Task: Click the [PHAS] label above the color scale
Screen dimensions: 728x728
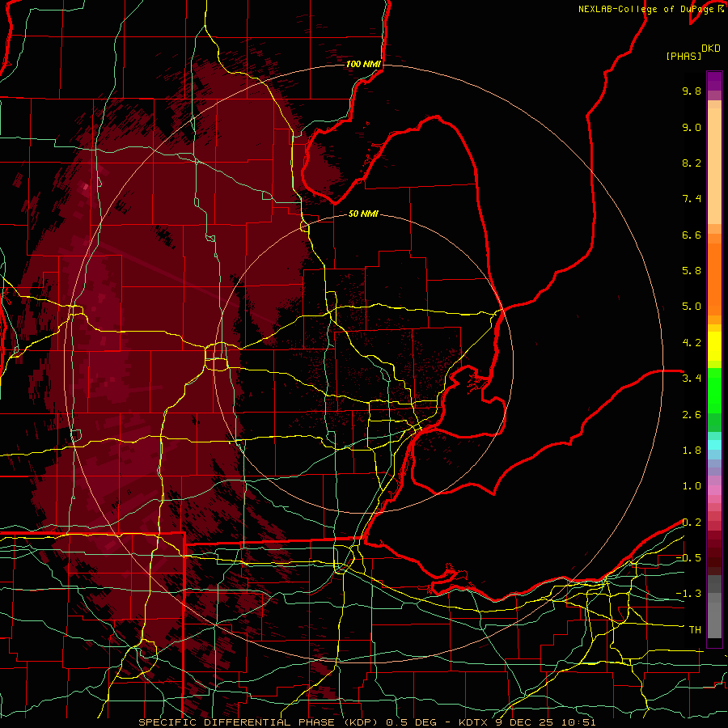Action: 684,56
